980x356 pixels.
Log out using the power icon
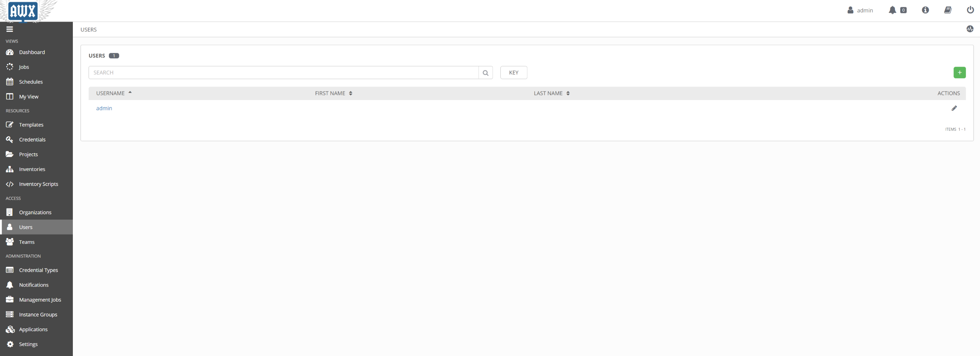pyautogui.click(x=970, y=10)
